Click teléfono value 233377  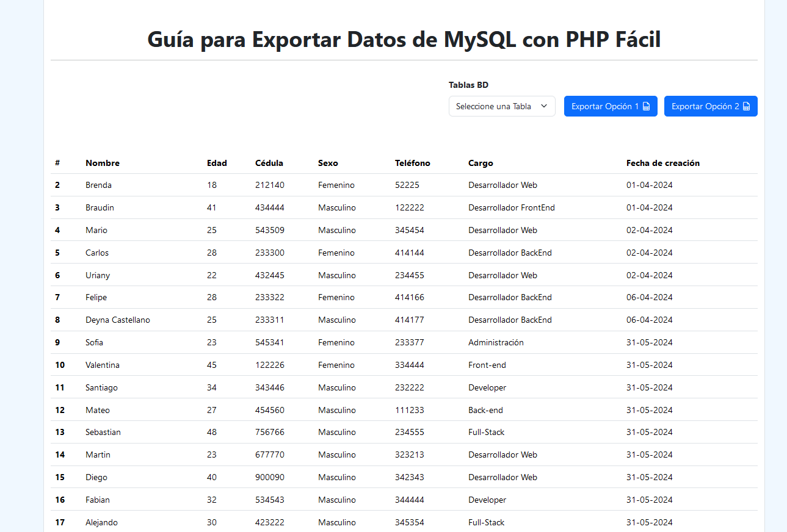point(410,342)
